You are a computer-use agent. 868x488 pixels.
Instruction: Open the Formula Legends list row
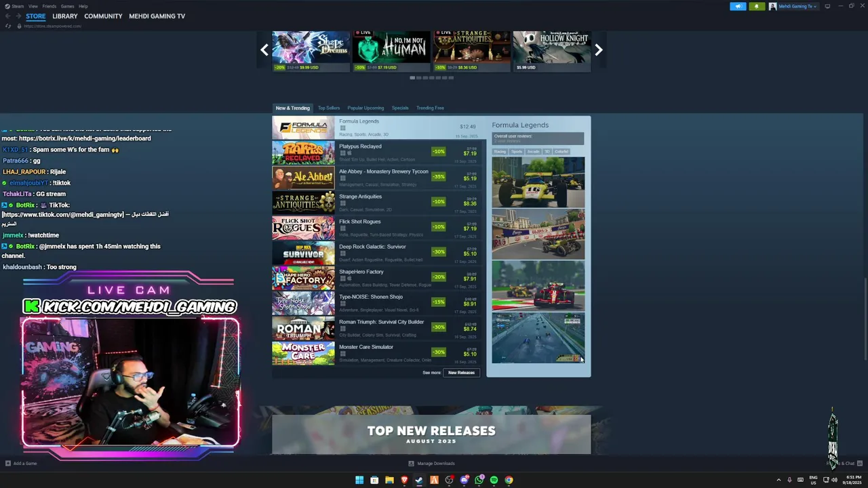coord(379,127)
